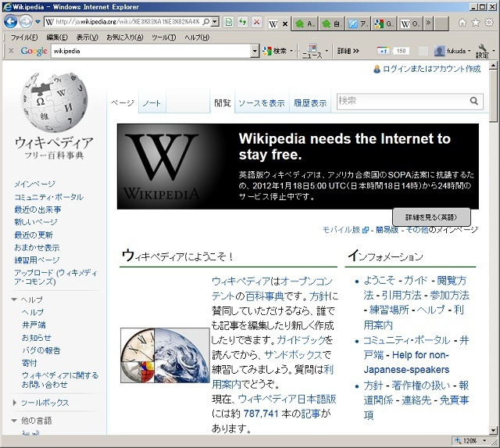The height and width of the screenshot is (448, 500).
Task: Click the scroll up arrow of the scrollbar
Action: tap(493, 66)
